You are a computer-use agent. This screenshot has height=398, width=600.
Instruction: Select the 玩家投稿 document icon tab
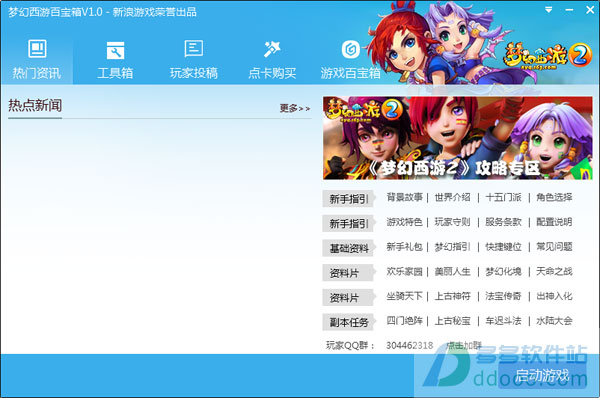click(194, 59)
